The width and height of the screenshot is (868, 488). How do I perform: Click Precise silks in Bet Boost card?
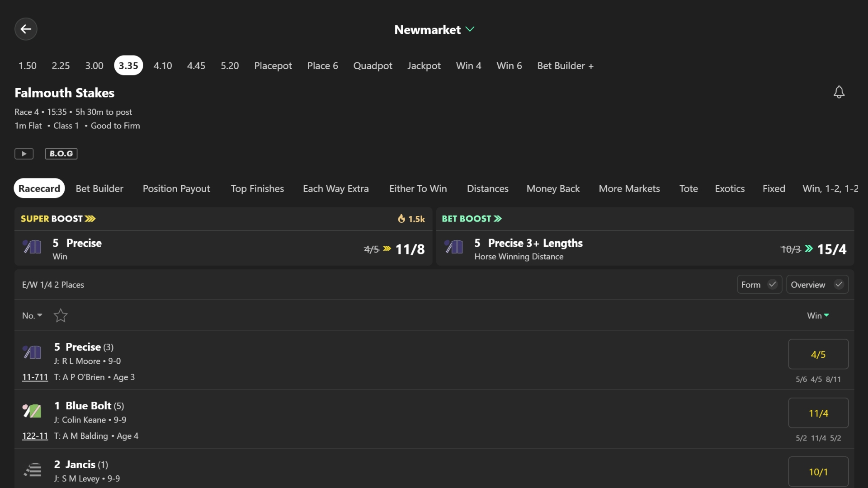pos(454,247)
